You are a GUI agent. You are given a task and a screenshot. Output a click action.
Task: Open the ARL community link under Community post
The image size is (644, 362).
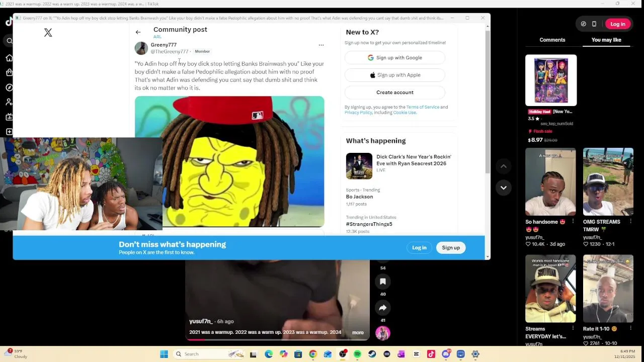(x=157, y=37)
